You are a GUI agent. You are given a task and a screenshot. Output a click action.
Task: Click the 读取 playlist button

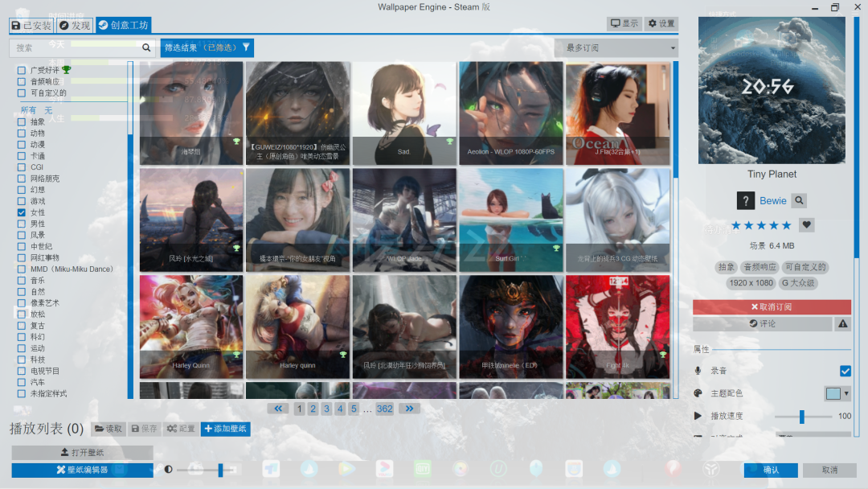(x=108, y=429)
